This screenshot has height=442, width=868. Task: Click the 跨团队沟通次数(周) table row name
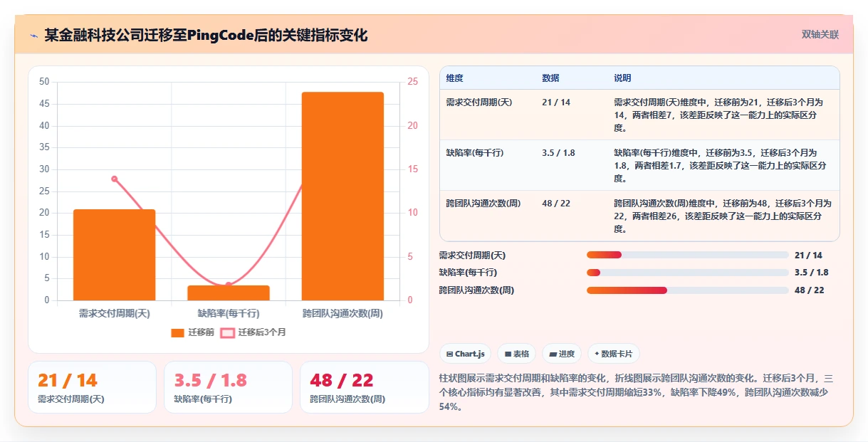point(483,204)
